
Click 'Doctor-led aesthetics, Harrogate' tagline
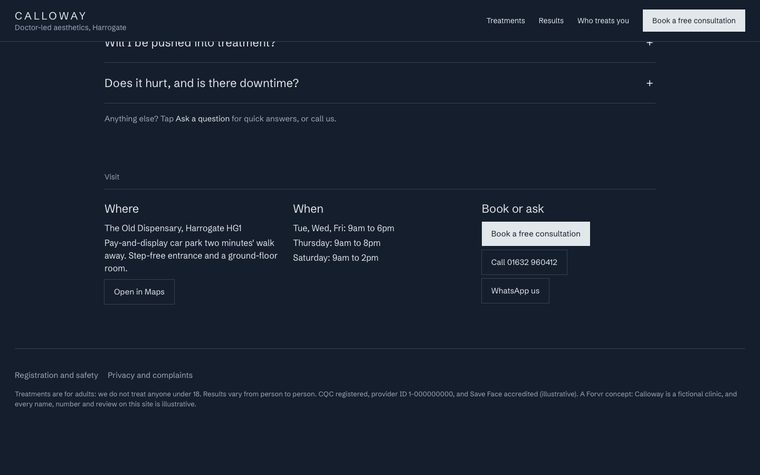pyautogui.click(x=70, y=28)
